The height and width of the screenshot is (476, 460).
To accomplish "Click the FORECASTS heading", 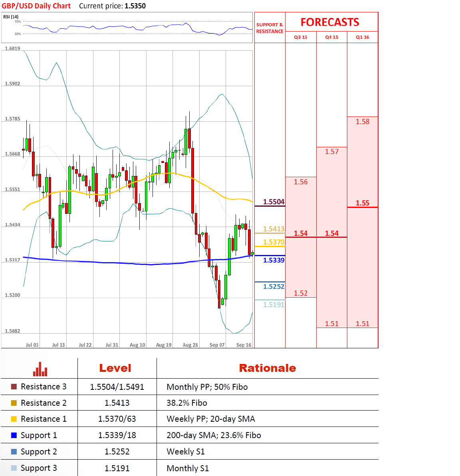I will coord(330,22).
